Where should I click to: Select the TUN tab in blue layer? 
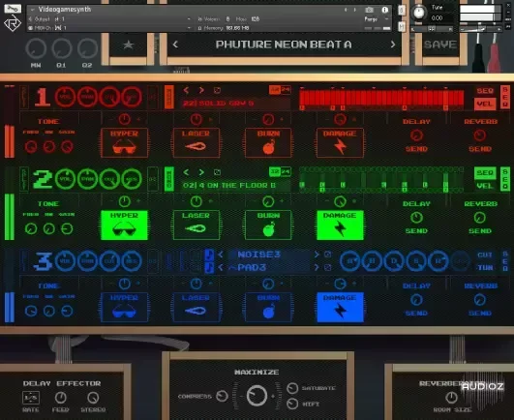(x=485, y=268)
